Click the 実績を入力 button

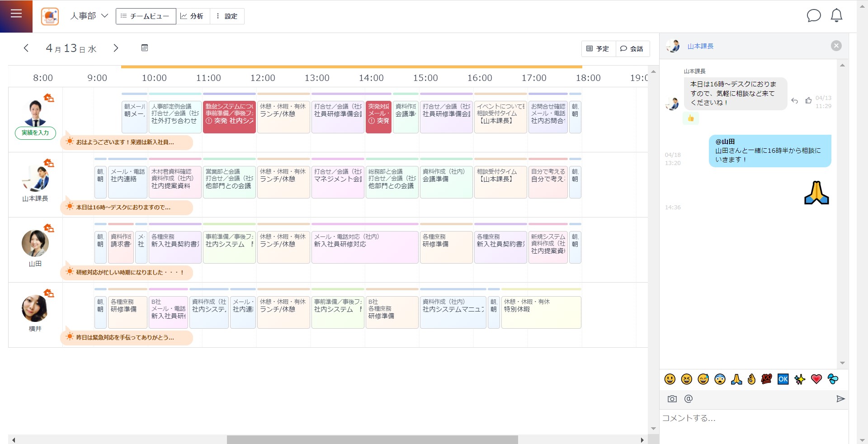coord(35,133)
